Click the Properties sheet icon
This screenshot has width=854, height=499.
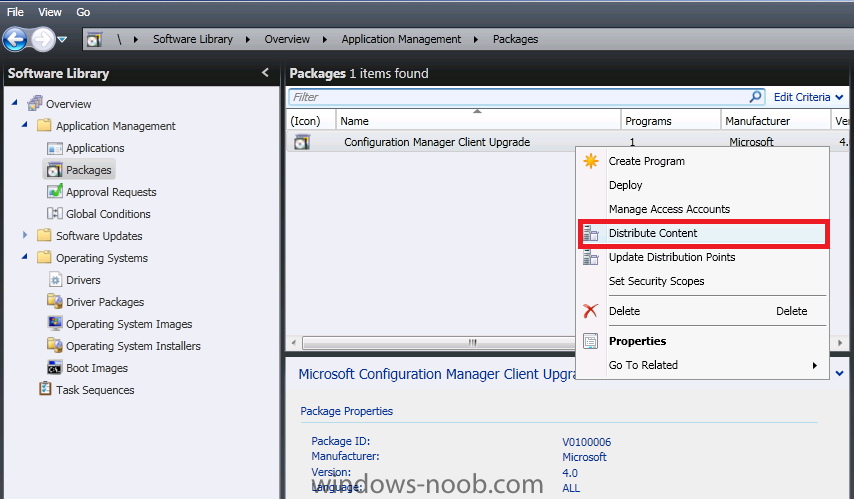pyautogui.click(x=591, y=341)
